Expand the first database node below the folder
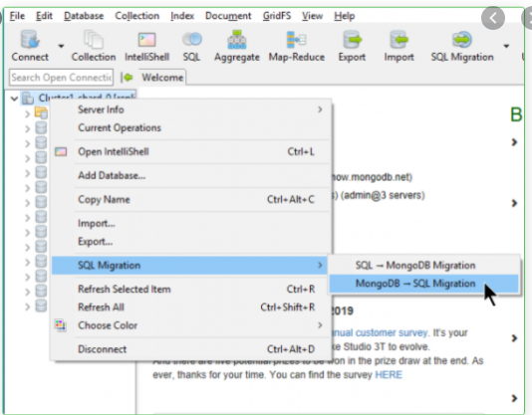Image resolution: width=532 pixels, height=415 pixels. 28,128
